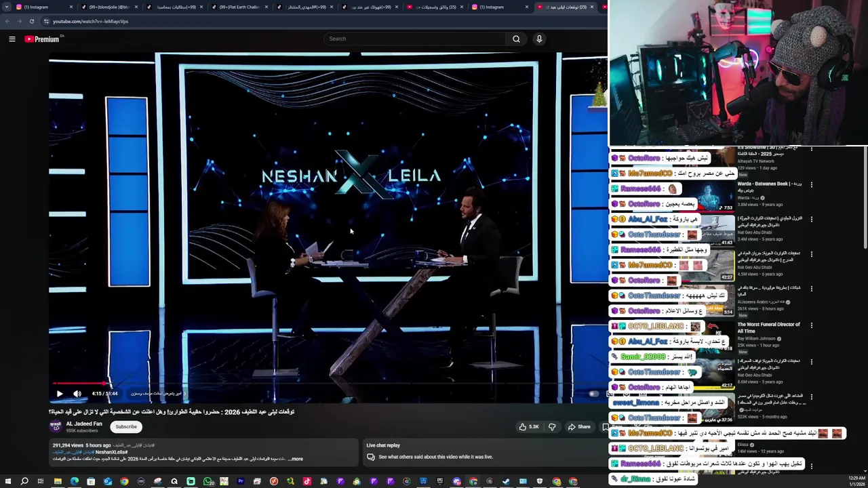Open the YouTube guide hamburger menu

tap(12, 39)
